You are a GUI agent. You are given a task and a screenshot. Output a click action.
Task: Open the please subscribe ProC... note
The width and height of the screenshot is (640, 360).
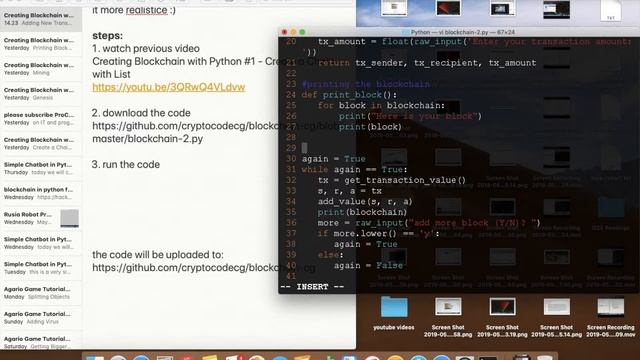pyautogui.click(x=41, y=119)
